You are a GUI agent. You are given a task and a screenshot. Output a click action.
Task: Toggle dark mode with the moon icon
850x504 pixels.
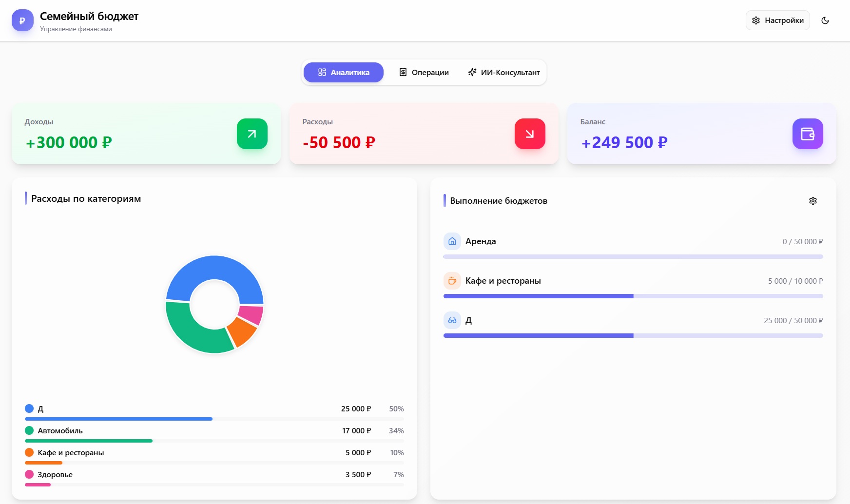825,20
